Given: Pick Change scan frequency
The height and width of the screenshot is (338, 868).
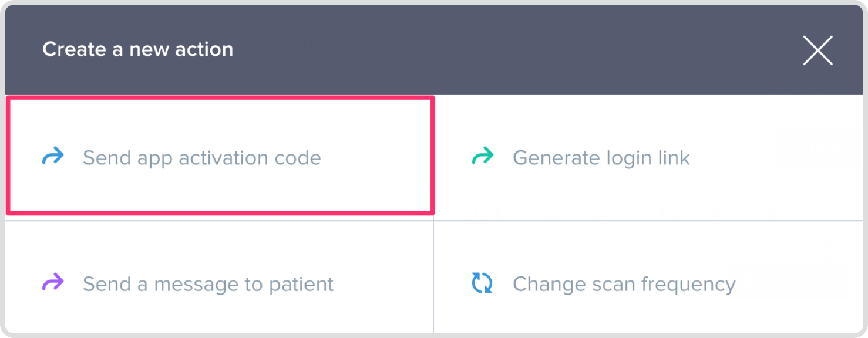Looking at the screenshot, I should [624, 284].
